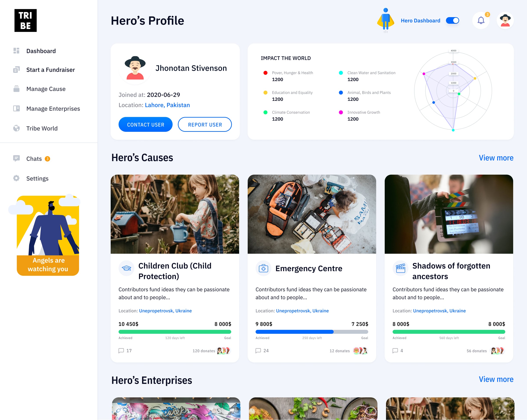Click the notification count badge on bell

click(x=487, y=14)
